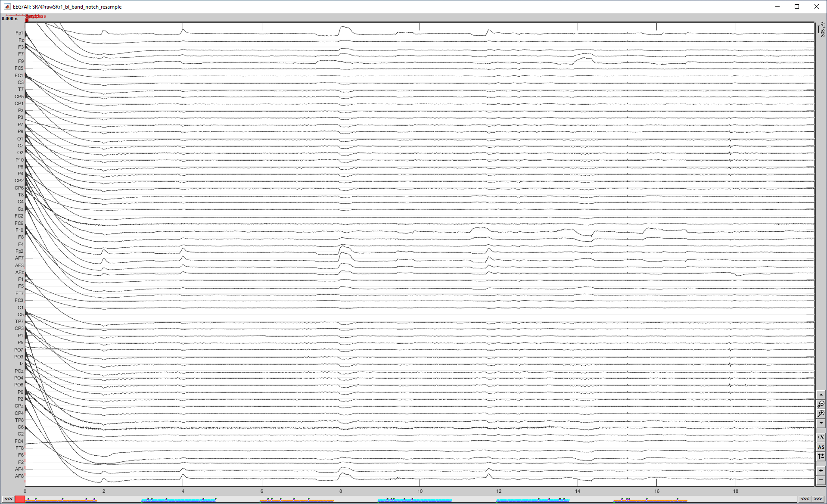Click the scroll channels up arrow button
This screenshot has height=504, width=827.
pos(821,395)
